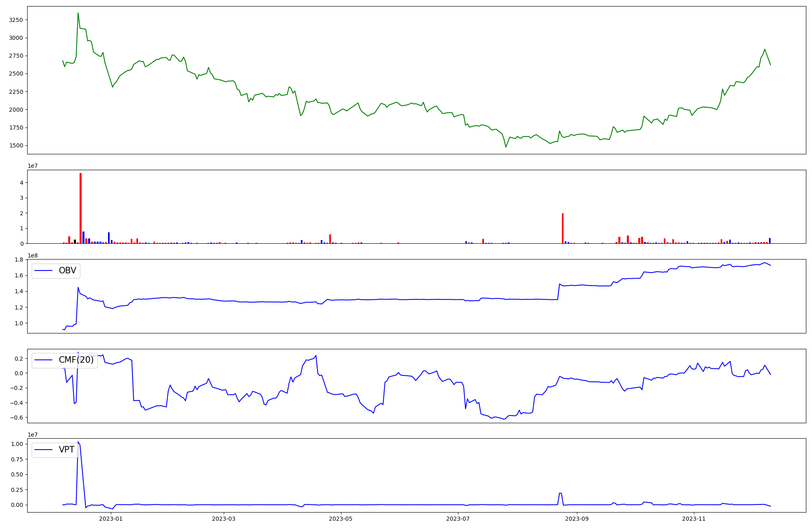Image resolution: width=812 pixels, height=528 pixels.
Task: Click the 3250 price axis tick label
Action: [x=16, y=20]
